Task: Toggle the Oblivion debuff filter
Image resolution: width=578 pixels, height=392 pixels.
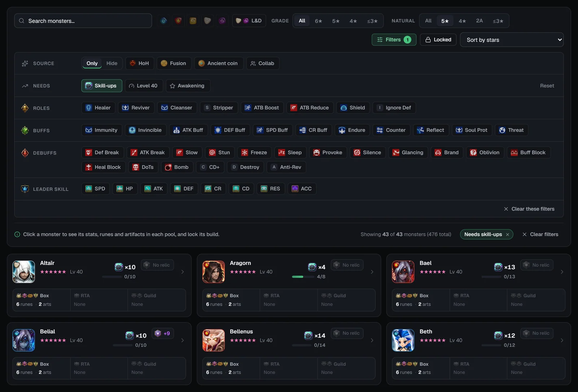Action: 485,152
